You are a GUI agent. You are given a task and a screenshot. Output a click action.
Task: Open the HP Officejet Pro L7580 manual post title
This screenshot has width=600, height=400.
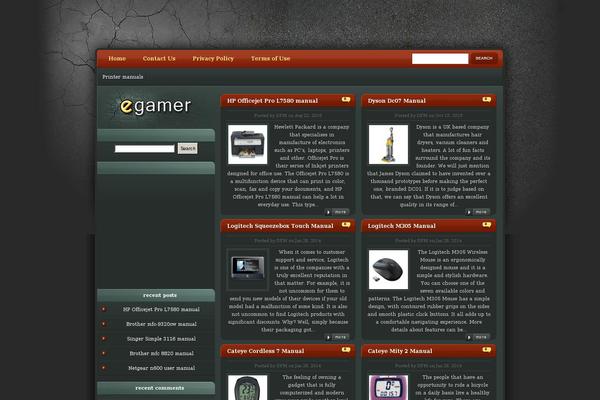(272, 101)
